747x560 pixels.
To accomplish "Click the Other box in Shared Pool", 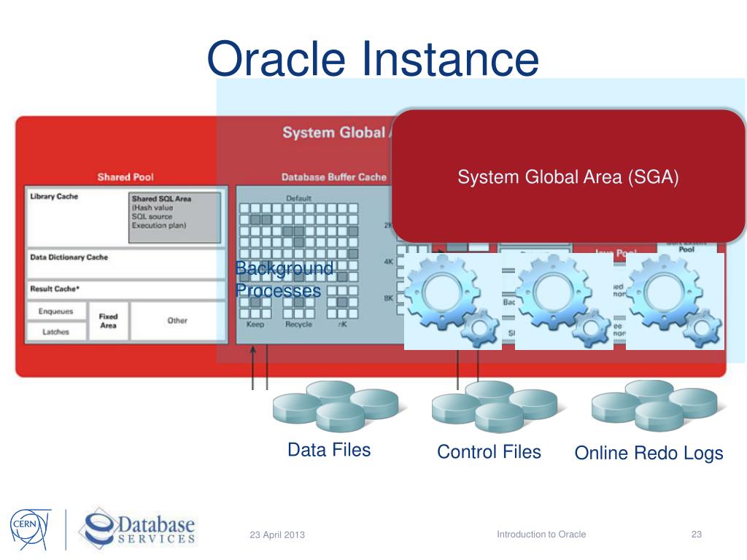I will (x=177, y=321).
